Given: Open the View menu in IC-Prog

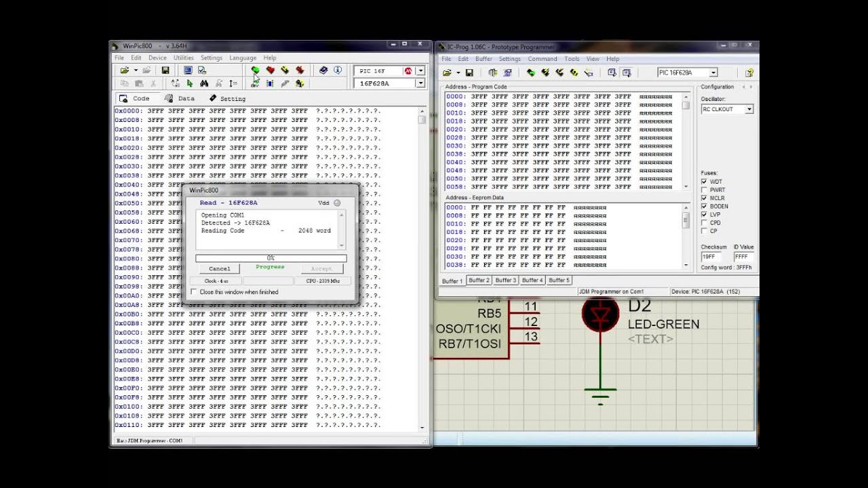Looking at the screenshot, I should (x=593, y=59).
